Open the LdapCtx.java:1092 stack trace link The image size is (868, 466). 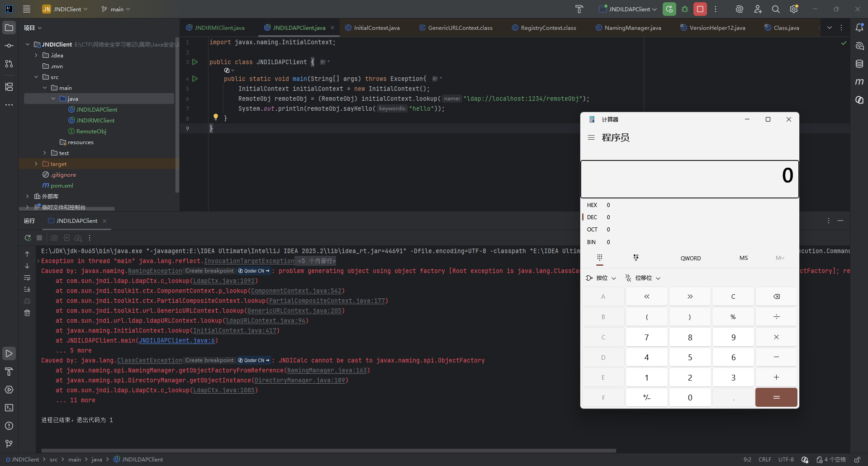pos(224,281)
